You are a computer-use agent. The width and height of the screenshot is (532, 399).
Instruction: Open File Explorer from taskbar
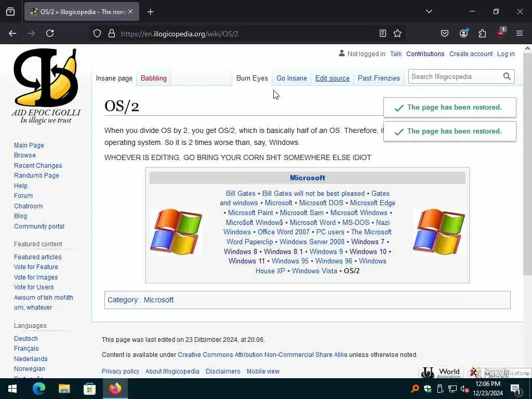pos(64,389)
